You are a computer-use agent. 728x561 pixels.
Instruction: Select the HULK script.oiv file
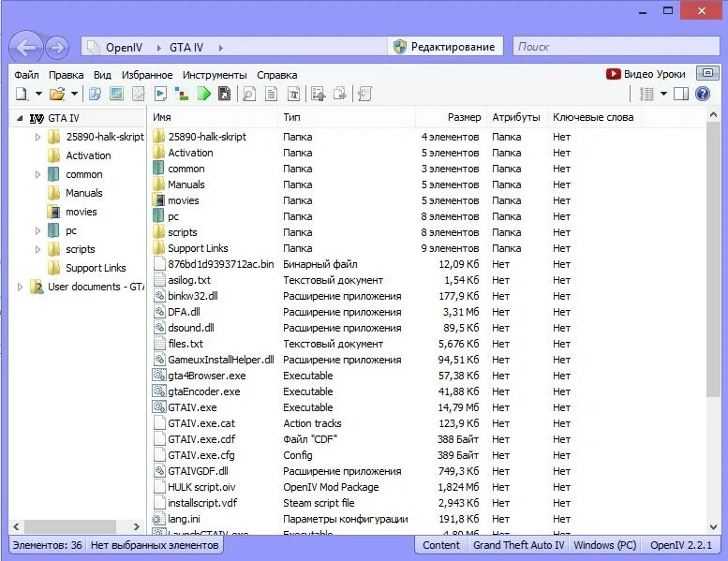click(x=201, y=487)
